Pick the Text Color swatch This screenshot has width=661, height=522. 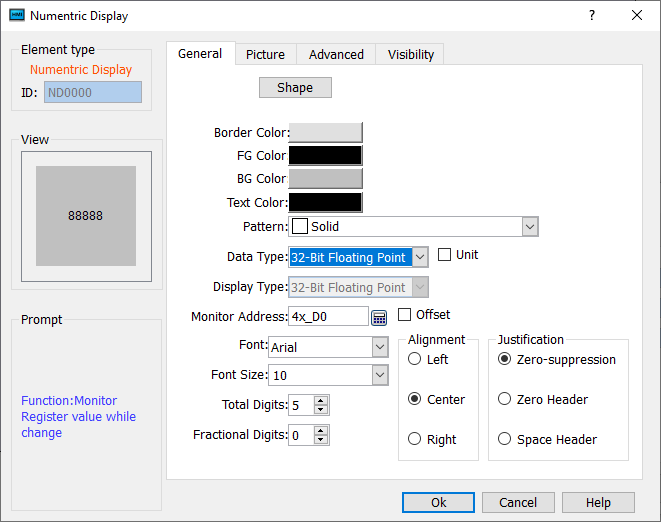pyautogui.click(x=325, y=203)
